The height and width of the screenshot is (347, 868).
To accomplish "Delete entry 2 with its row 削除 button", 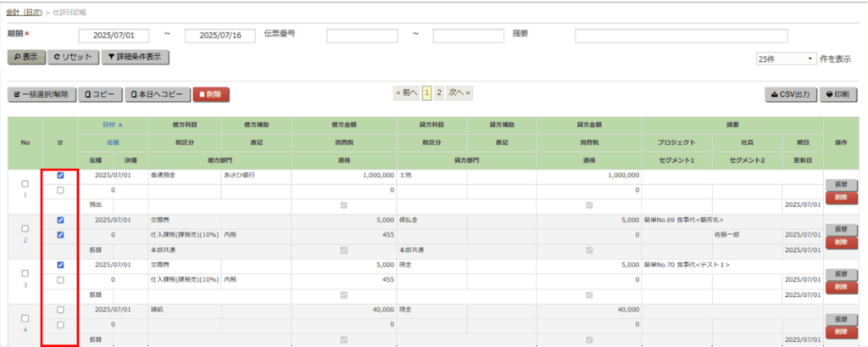I will pos(842,243).
